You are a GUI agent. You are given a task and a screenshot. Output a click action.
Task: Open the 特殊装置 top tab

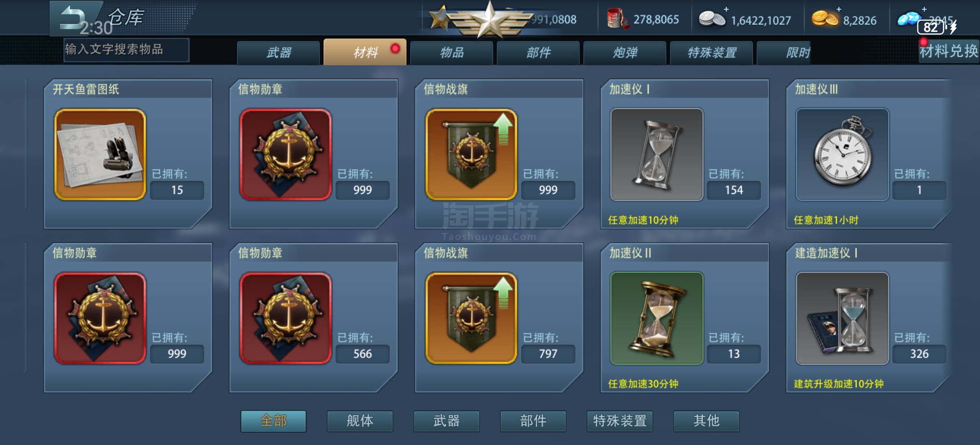(x=711, y=53)
